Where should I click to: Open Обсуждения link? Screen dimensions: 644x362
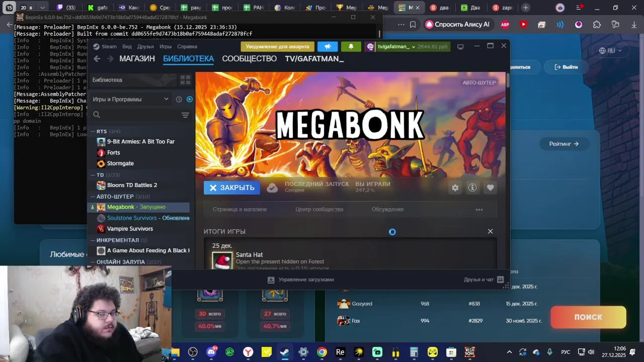pos(387,209)
